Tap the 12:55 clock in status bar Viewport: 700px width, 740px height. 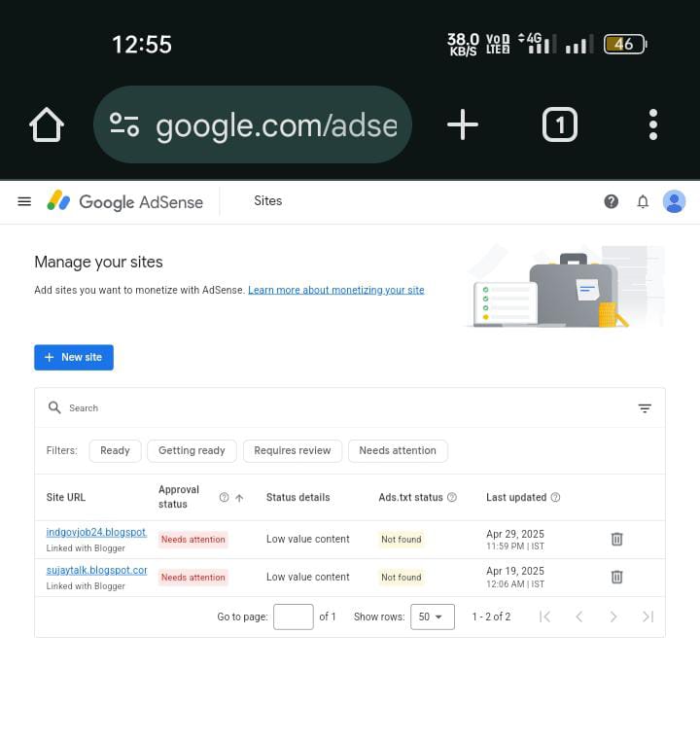142,45
